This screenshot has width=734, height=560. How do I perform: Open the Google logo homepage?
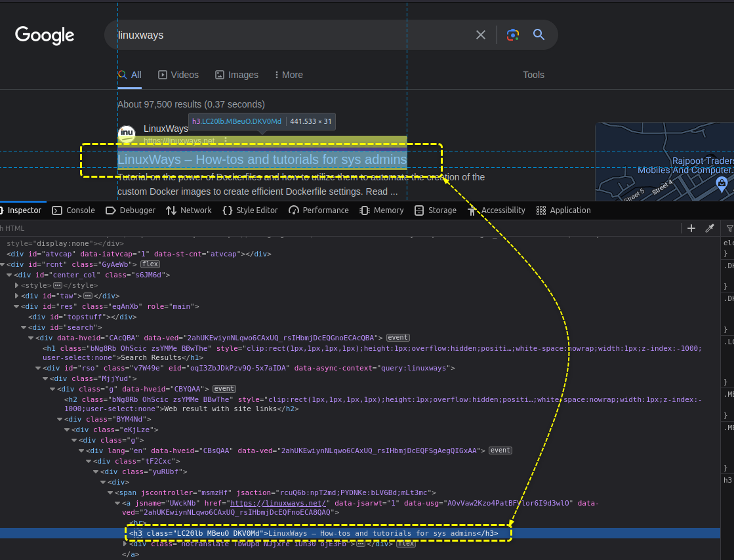click(45, 35)
